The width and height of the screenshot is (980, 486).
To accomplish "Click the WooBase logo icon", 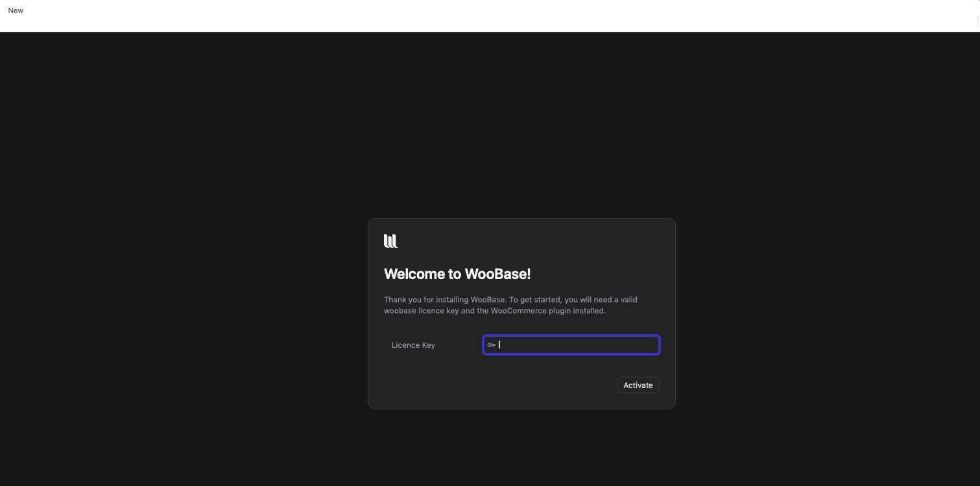I will tap(390, 241).
